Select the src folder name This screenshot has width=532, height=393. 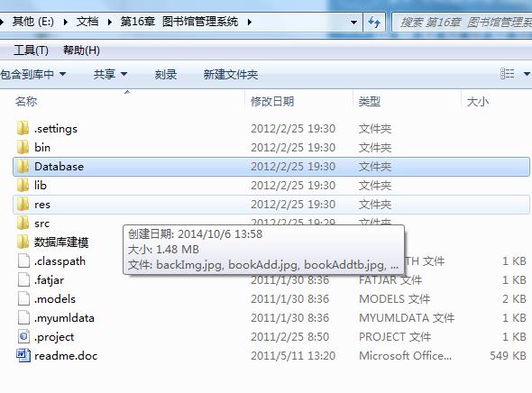click(x=41, y=224)
